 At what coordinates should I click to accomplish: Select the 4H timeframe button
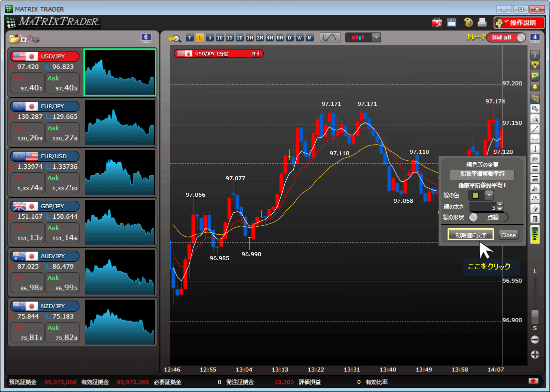coord(270,38)
